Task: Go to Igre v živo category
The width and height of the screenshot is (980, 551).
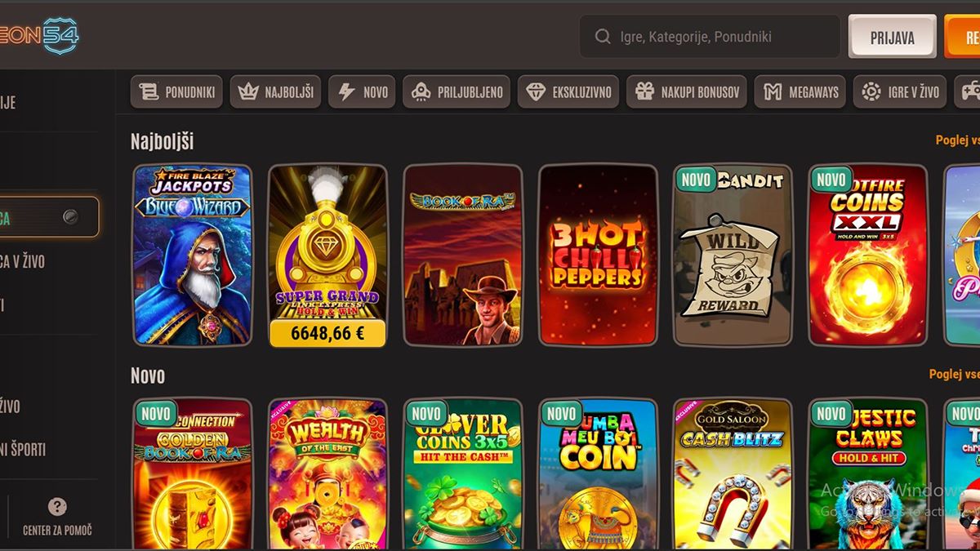Action: pos(901,92)
